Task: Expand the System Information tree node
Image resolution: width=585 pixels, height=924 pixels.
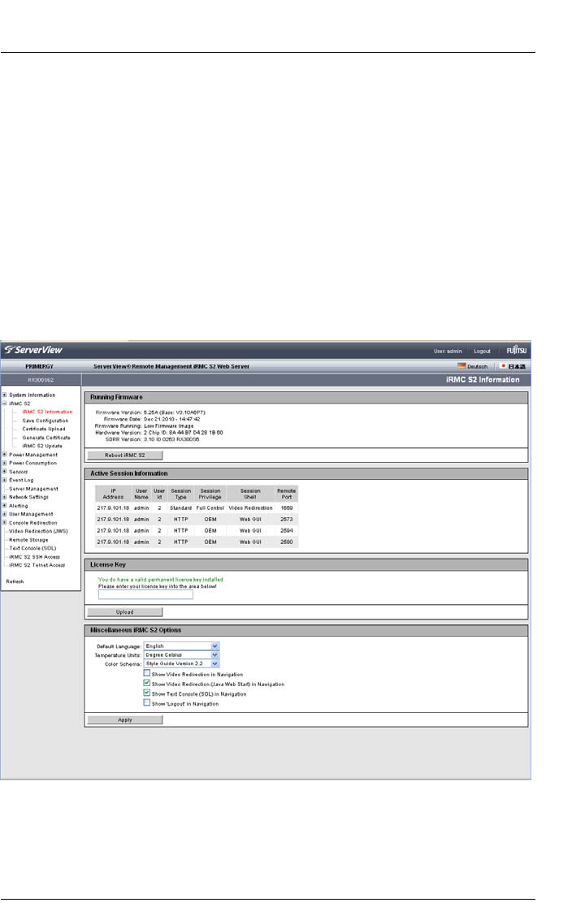Action: [4, 395]
